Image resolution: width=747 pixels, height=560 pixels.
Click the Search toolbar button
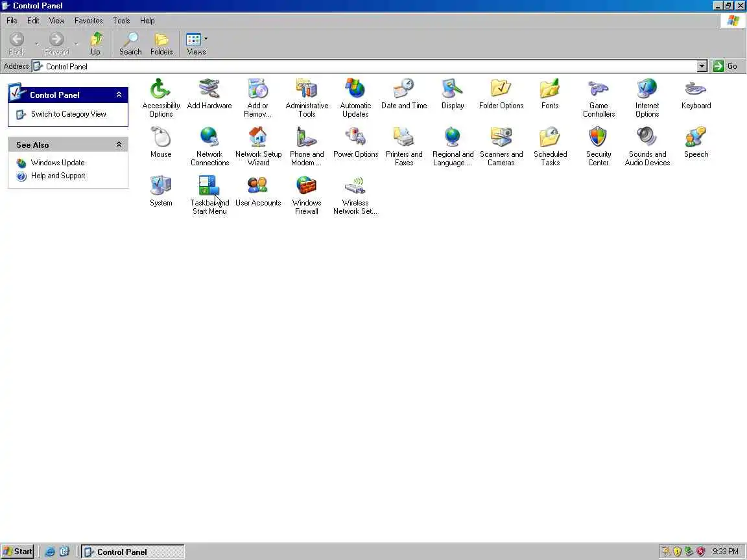point(130,44)
